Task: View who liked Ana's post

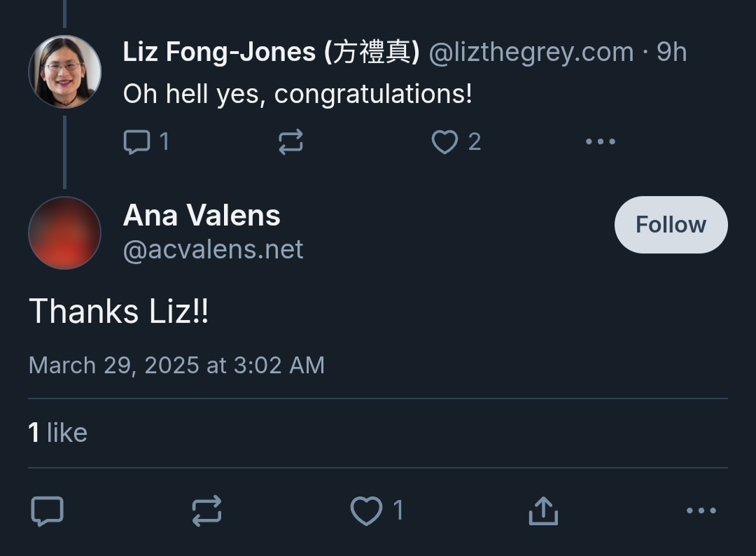Action: (x=58, y=433)
